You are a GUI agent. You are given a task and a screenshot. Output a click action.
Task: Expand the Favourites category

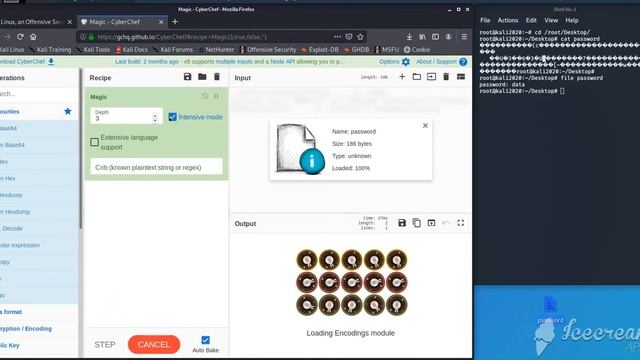coord(39,111)
